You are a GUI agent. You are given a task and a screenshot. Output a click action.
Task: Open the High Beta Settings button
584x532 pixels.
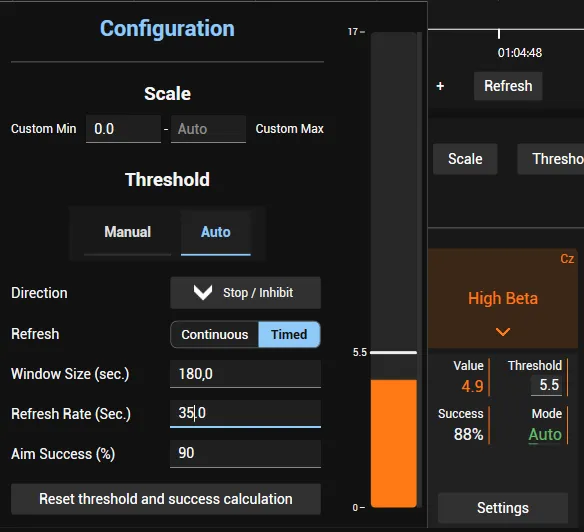click(503, 508)
